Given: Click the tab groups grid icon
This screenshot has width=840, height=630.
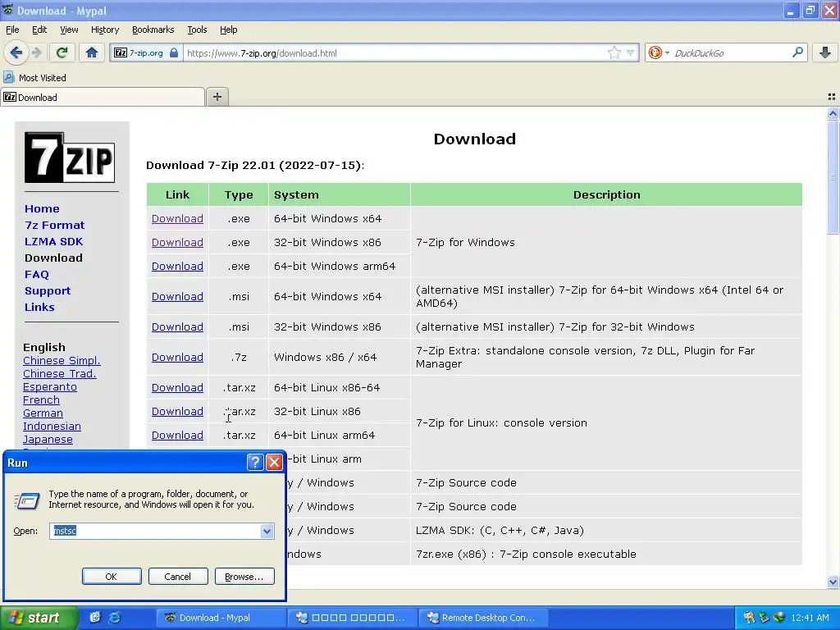Looking at the screenshot, I should 832,97.
